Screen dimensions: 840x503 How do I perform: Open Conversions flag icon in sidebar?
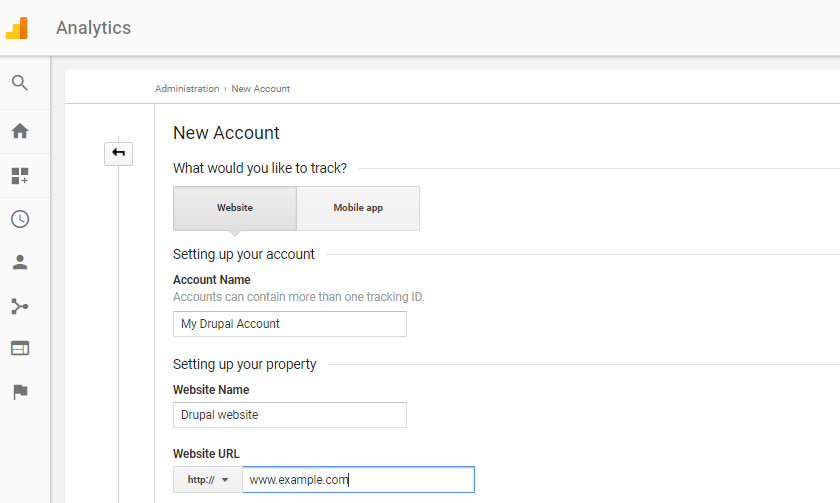[20, 392]
